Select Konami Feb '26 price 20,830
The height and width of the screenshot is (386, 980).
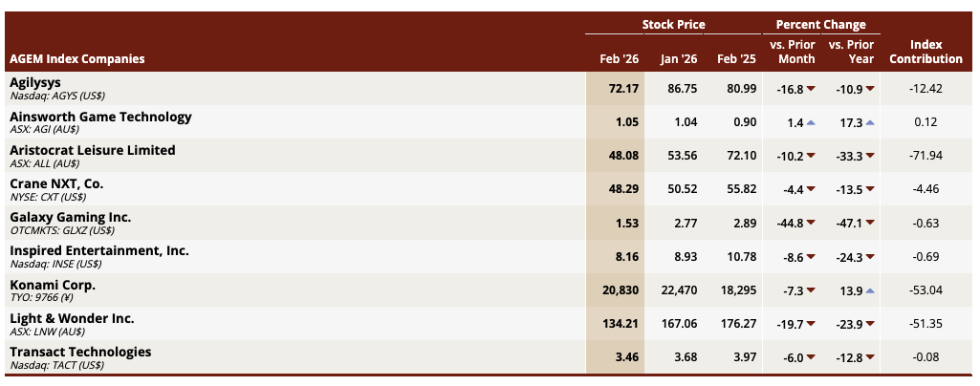619,290
